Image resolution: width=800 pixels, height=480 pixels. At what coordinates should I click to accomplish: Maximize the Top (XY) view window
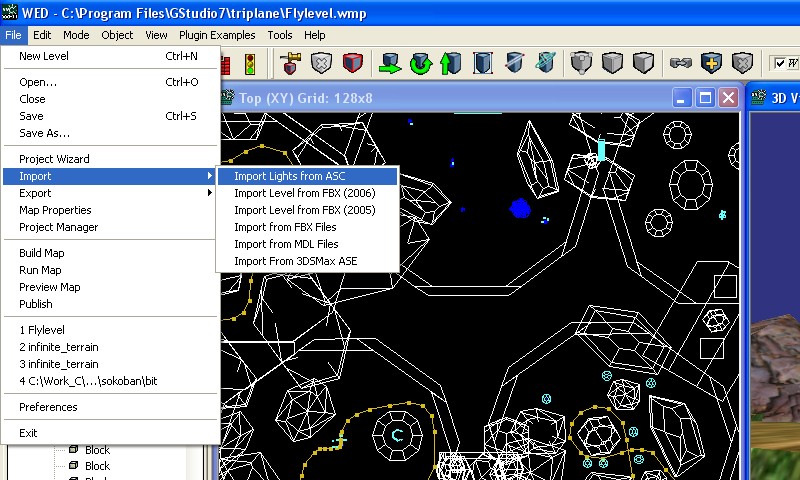click(705, 97)
